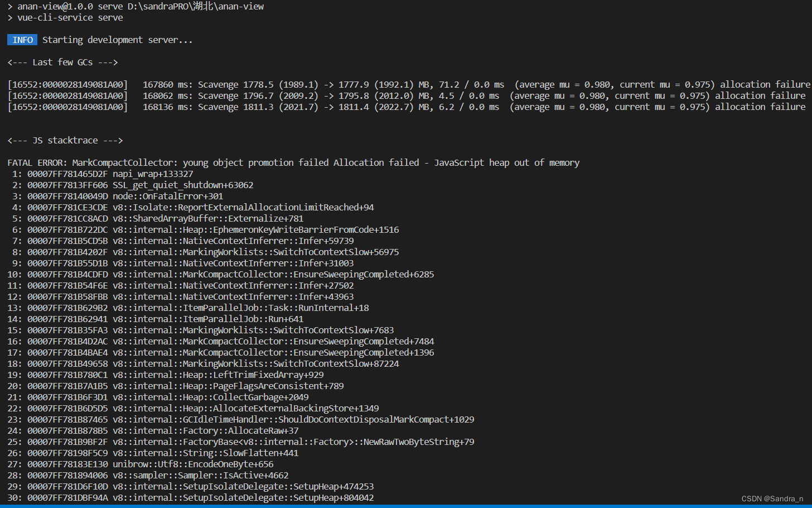Select the 'Starting development server...' text
Viewport: 812px width, 508px height.
click(117, 40)
